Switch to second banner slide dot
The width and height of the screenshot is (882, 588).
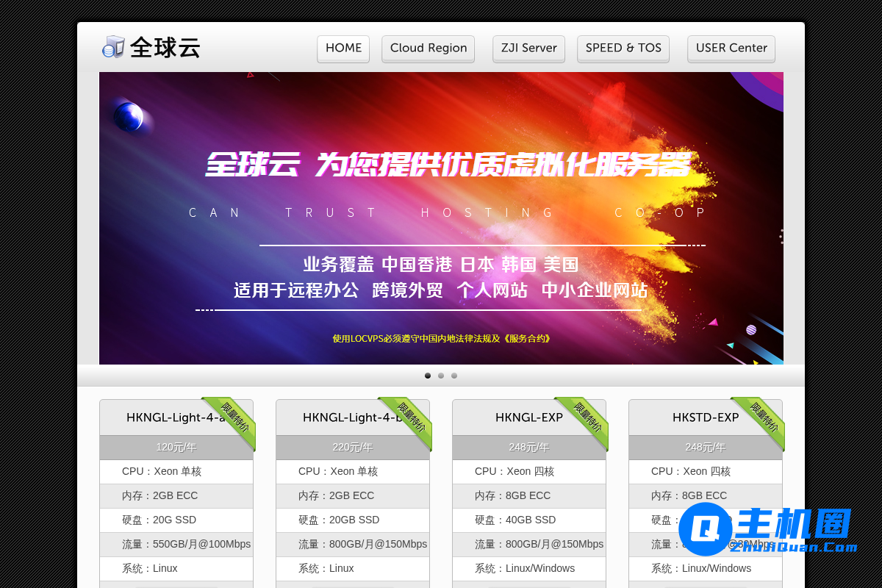point(441,376)
